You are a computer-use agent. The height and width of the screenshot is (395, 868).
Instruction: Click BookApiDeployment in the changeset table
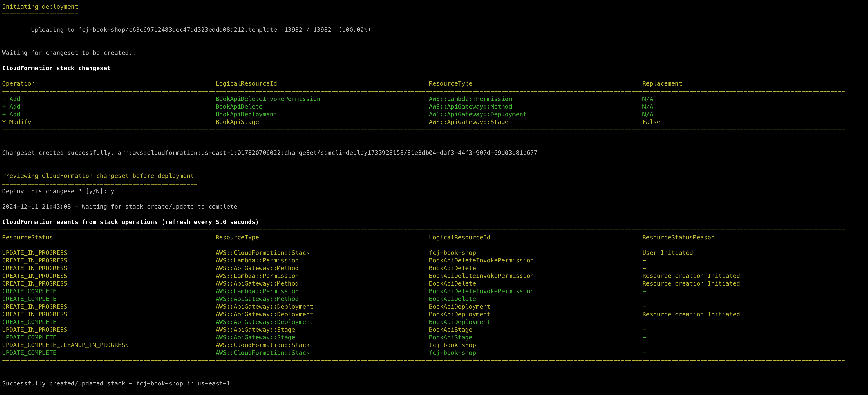click(x=246, y=114)
